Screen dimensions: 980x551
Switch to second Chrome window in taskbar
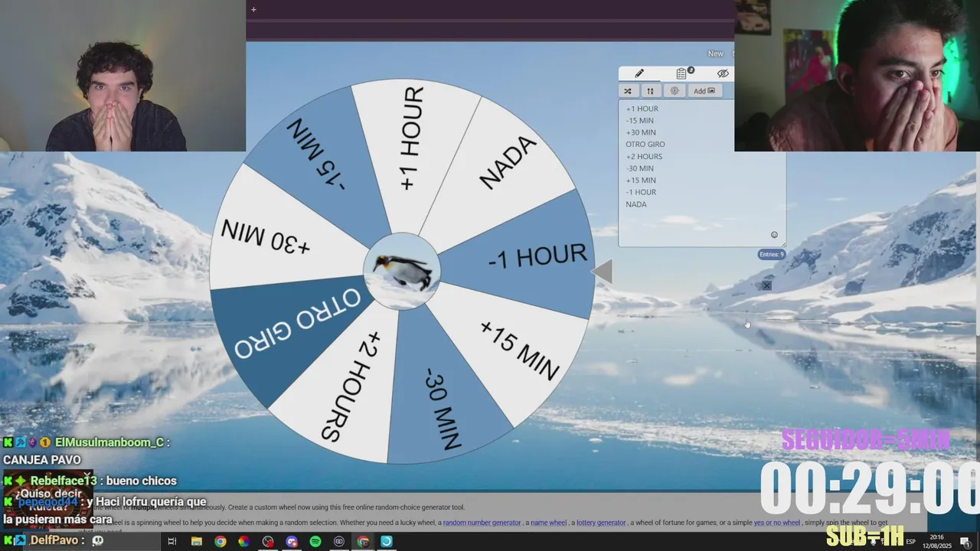tap(363, 541)
